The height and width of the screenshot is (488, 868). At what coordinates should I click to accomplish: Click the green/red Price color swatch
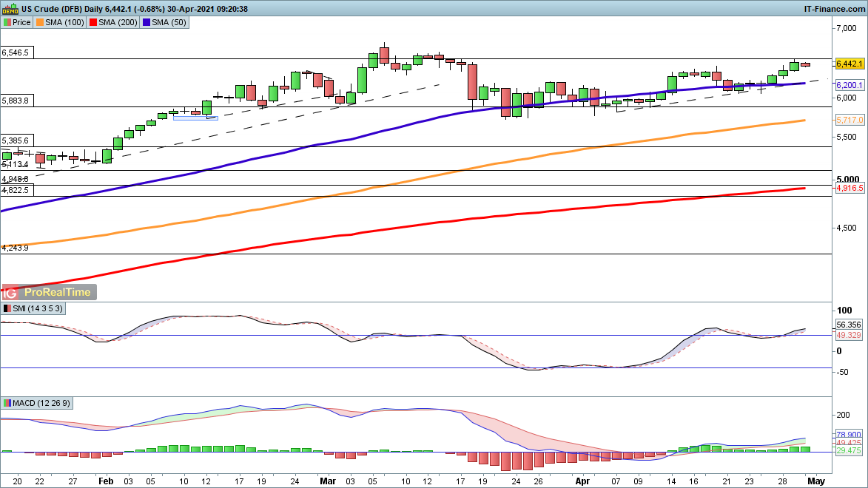click(x=7, y=23)
